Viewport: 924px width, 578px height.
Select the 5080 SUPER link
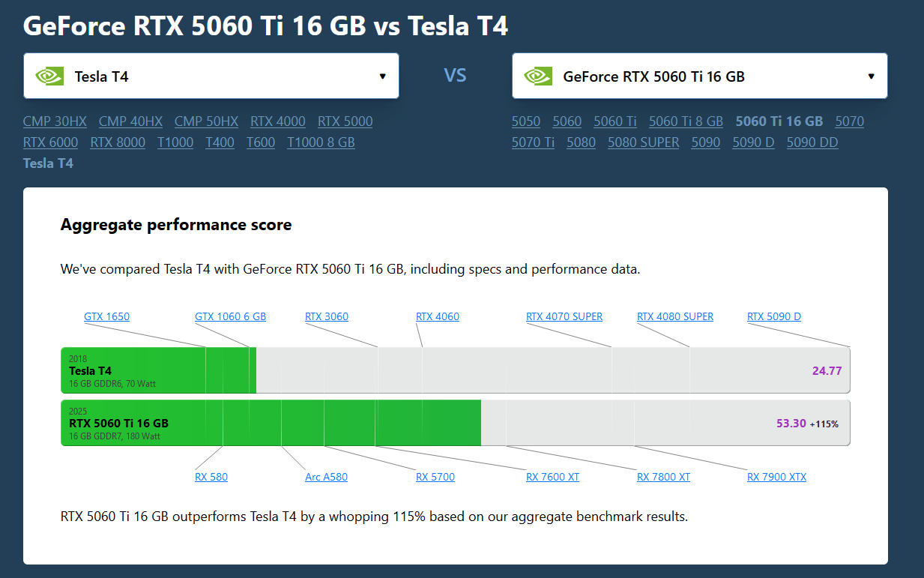(x=643, y=142)
